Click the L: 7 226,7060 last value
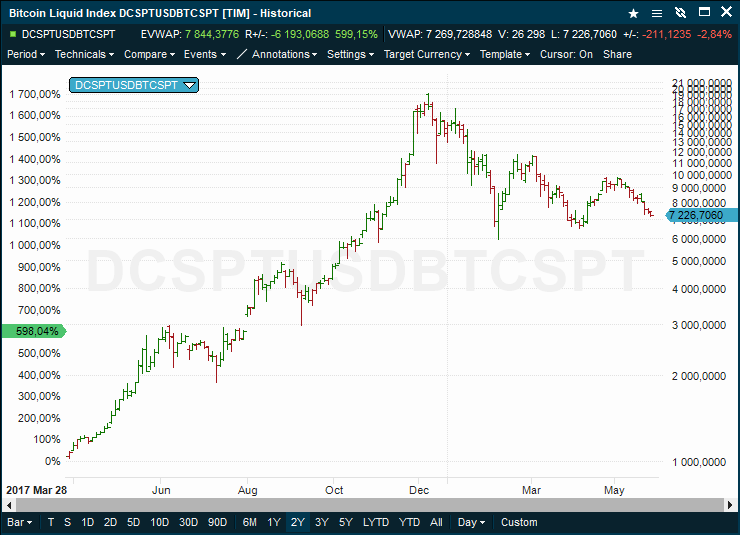The image size is (740, 535). coord(584,34)
